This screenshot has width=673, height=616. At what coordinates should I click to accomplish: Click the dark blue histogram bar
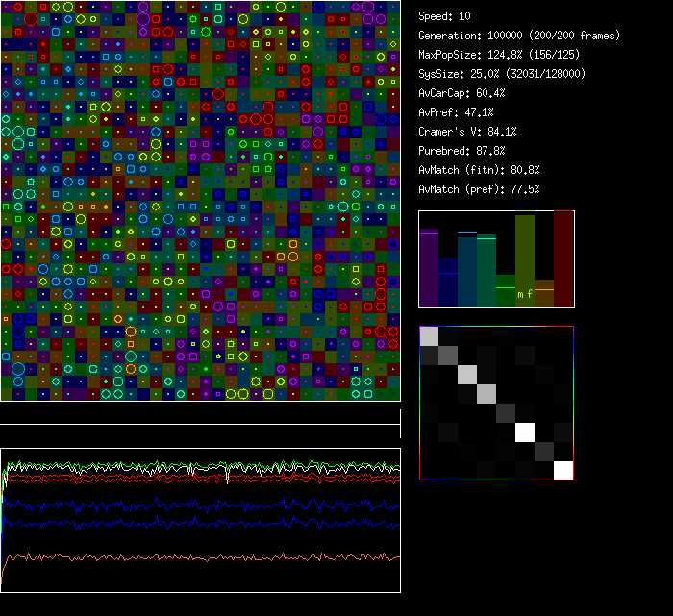click(x=448, y=288)
